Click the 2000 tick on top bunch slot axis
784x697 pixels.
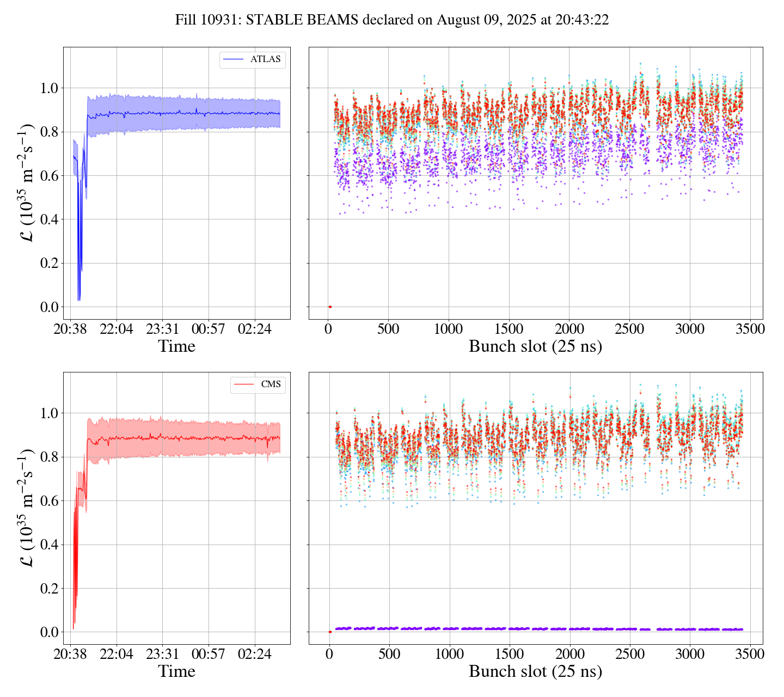(569, 329)
